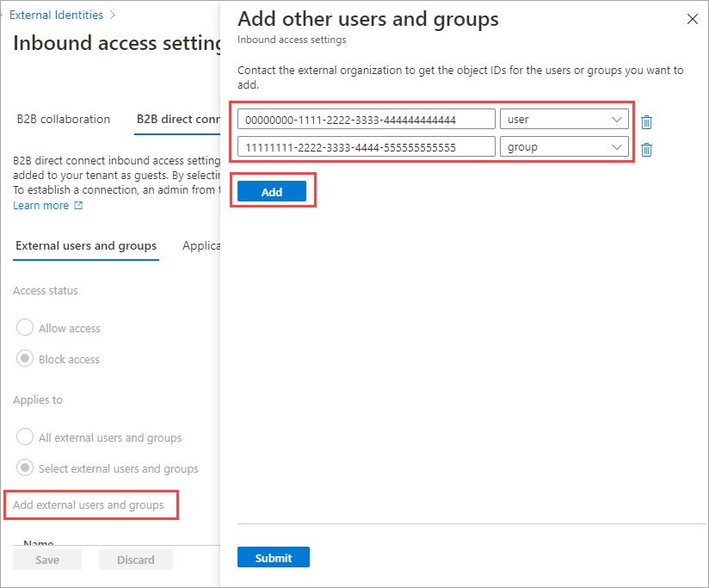Switch to B2B collaboration tab
This screenshot has height=588, width=709.
[64, 119]
